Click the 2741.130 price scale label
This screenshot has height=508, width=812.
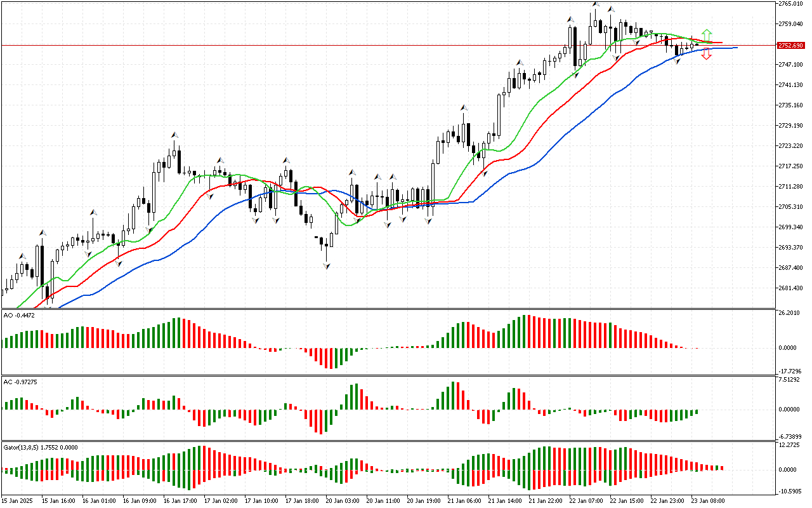coord(790,85)
